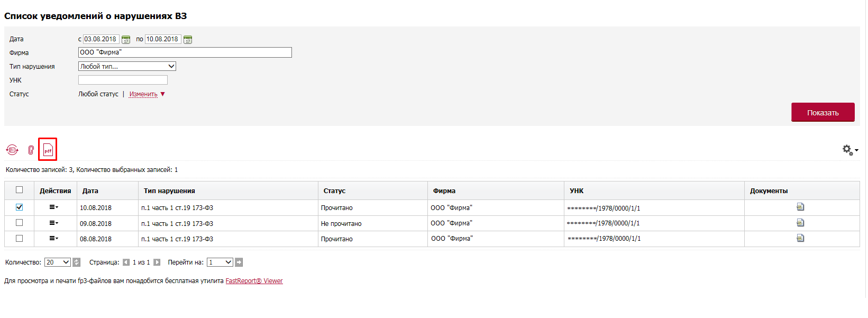Click the refresh list icon in toolbar
The width and height of the screenshot is (868, 318).
12,150
